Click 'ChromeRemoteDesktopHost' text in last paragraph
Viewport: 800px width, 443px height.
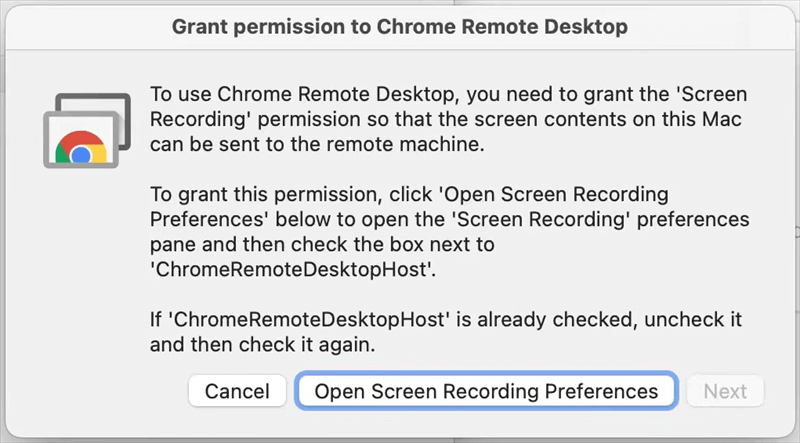click(x=274, y=319)
